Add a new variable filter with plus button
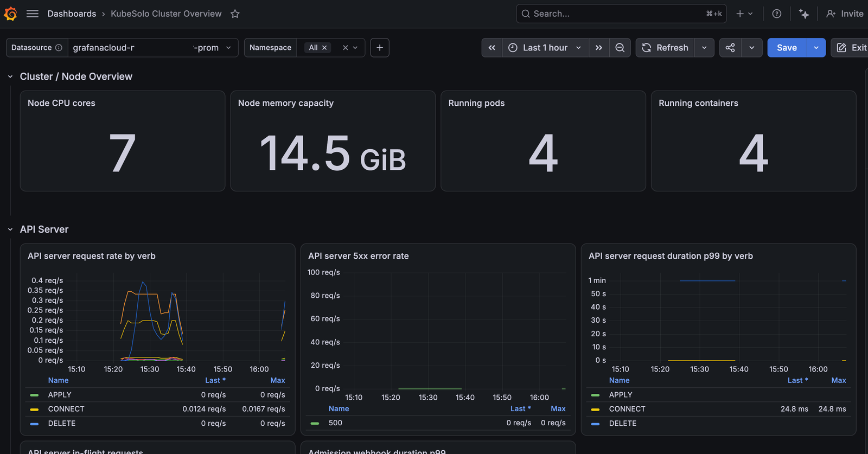The image size is (868, 454). pos(380,48)
